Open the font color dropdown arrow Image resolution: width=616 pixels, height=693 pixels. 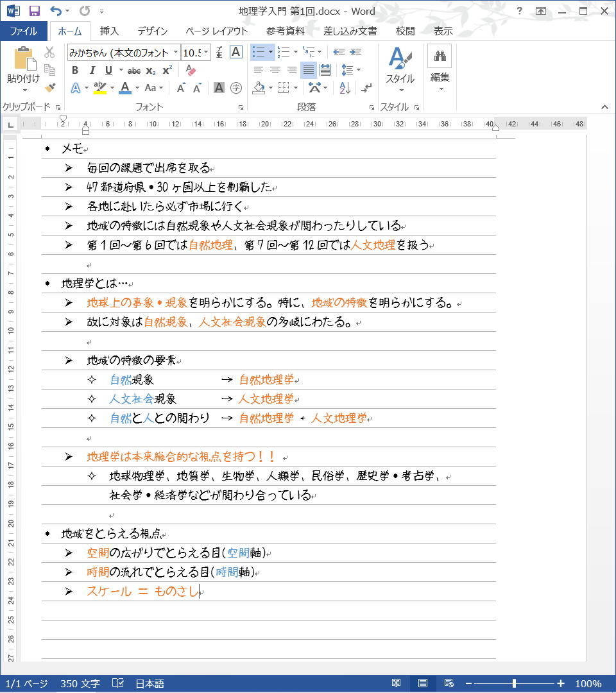pyautogui.click(x=137, y=88)
